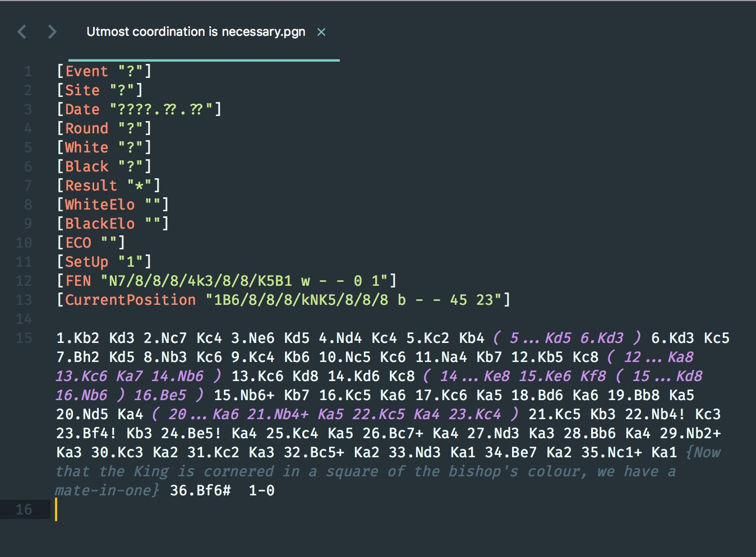The height and width of the screenshot is (557, 756).
Task: Click the variation text 20 ... Ka6 21.Nb4+
Action: [238, 414]
